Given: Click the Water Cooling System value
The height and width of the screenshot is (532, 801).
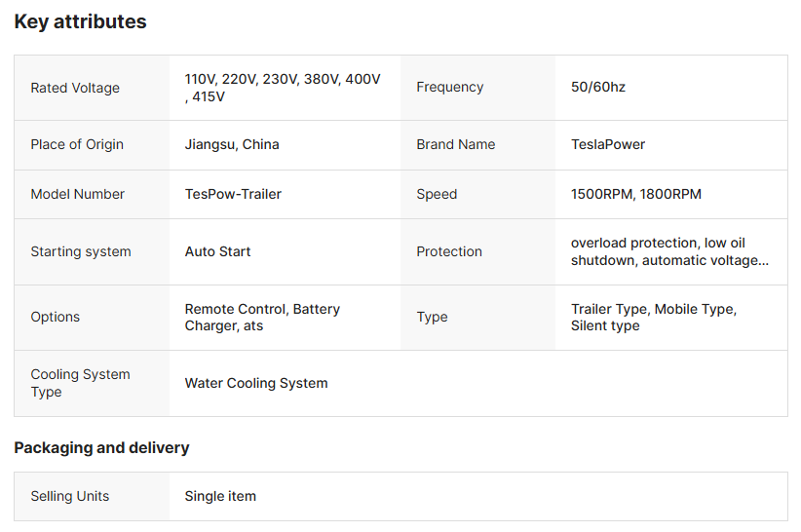Looking at the screenshot, I should click(x=256, y=383).
